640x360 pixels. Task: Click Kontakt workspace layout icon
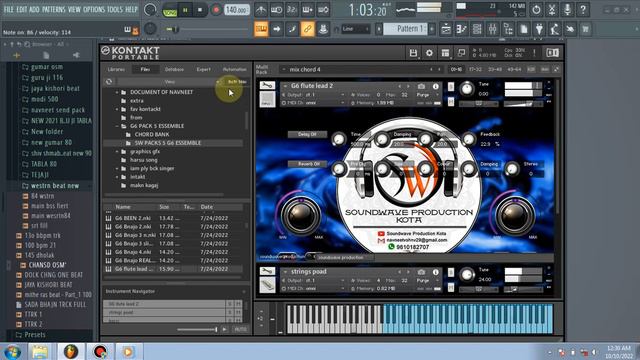tap(445, 53)
